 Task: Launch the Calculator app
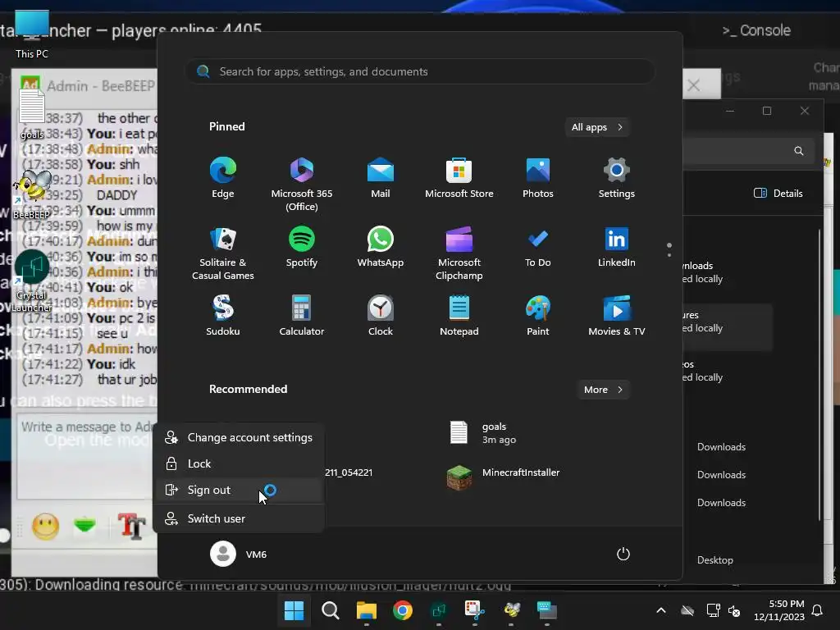(302, 316)
